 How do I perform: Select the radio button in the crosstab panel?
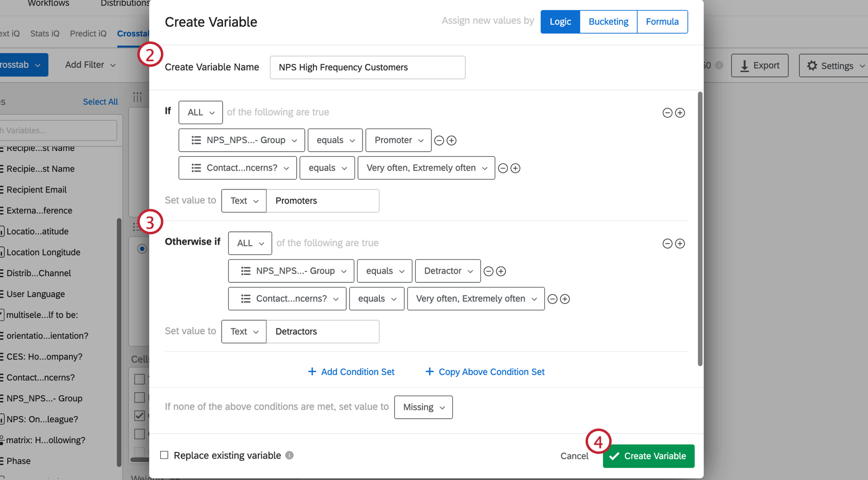[141, 249]
